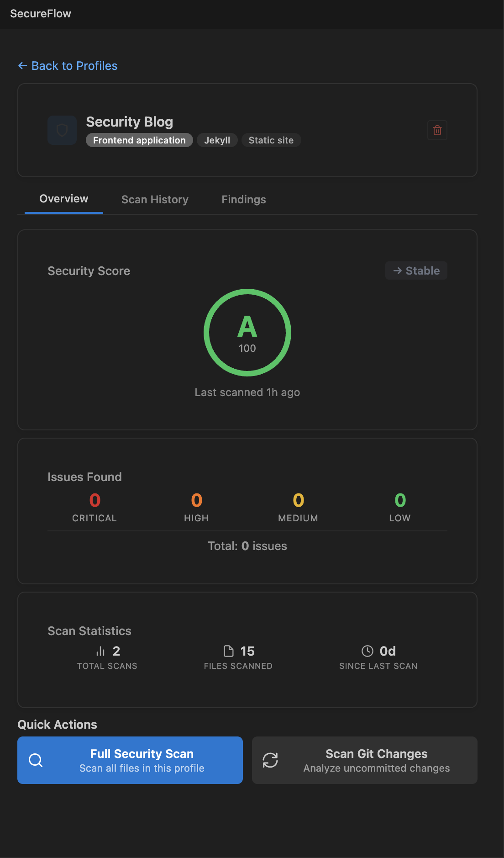Open the Findings tab
Screen dimensions: 504x858
[x=244, y=200]
